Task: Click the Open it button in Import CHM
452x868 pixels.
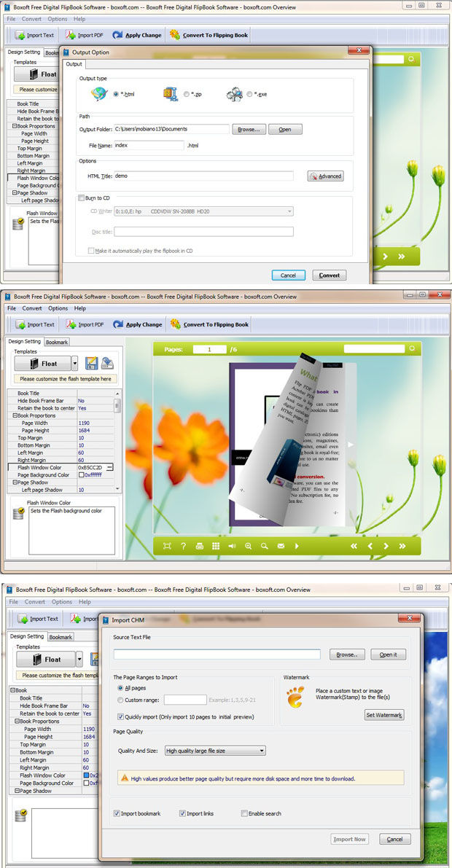Action: point(388,654)
